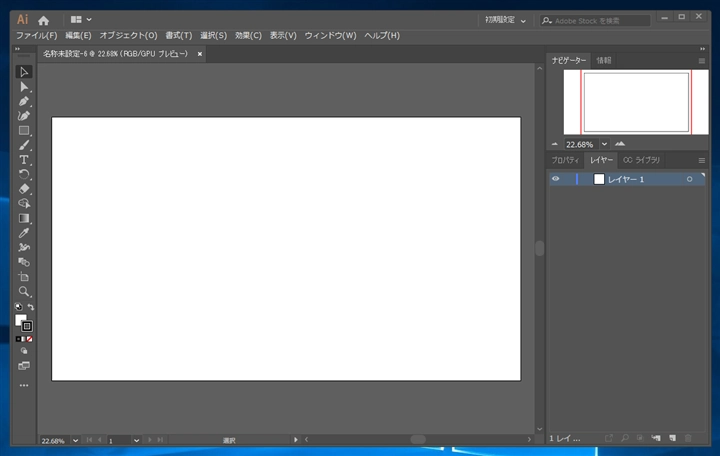Close the 名称未設定-6 document tab
This screenshot has width=720, height=456.
200,54
